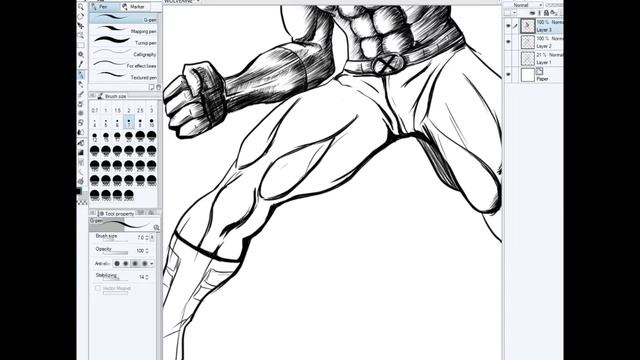The width and height of the screenshot is (640, 360).
Task: Open brush stroke preview magnifier in Tool property
Action: tap(156, 227)
